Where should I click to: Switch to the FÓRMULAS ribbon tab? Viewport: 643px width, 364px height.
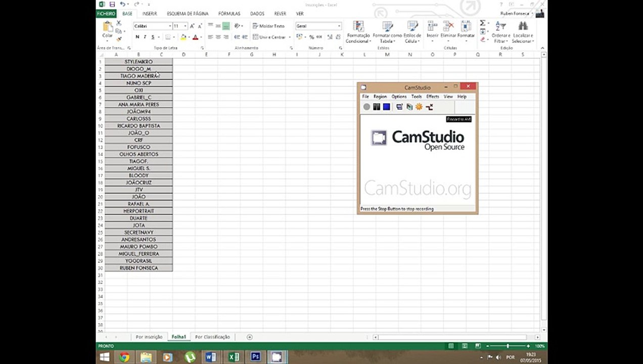229,14
